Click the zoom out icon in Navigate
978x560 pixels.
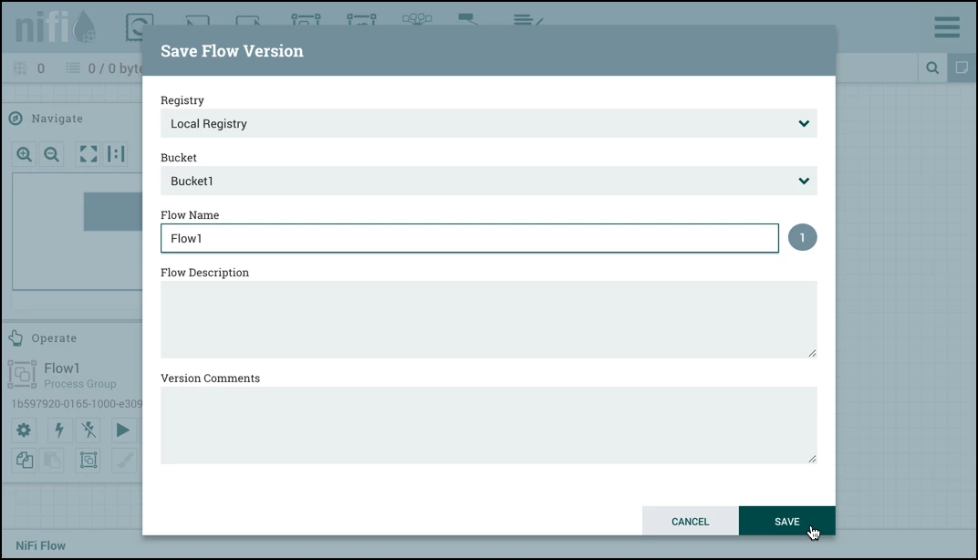click(52, 154)
